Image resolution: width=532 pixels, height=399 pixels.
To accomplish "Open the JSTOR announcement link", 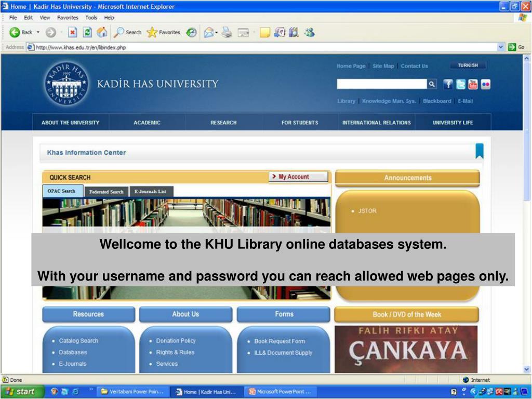I will [367, 211].
